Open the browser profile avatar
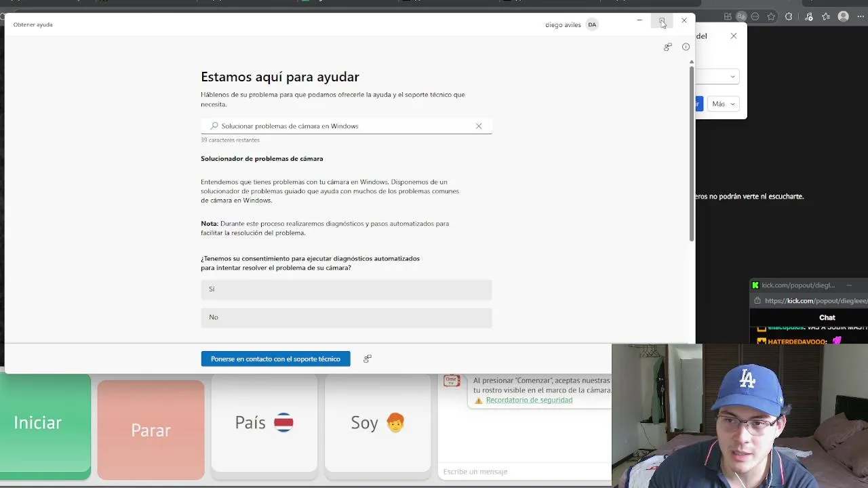The image size is (868, 488). [844, 16]
